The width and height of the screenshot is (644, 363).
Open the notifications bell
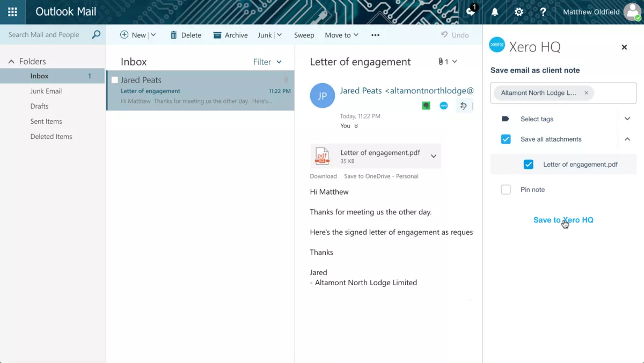click(495, 12)
